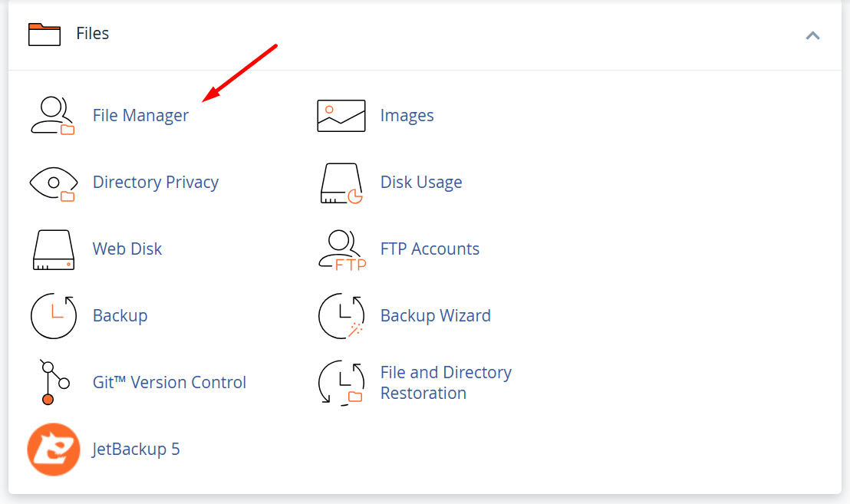Open the Images text link
850x504 pixels.
tap(407, 116)
